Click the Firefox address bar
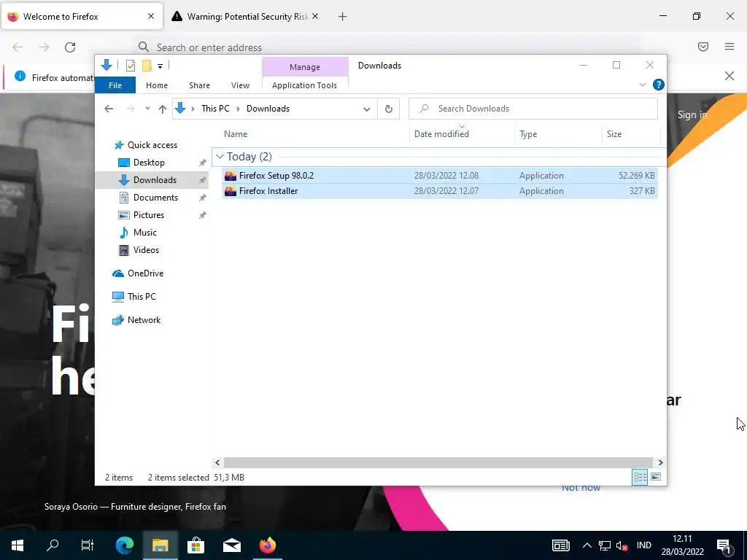 pos(388,47)
